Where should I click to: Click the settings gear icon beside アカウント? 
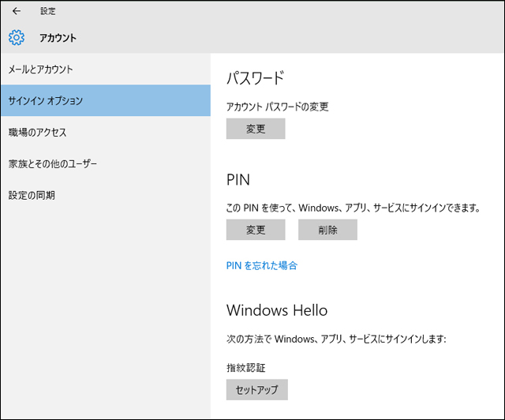[x=17, y=37]
